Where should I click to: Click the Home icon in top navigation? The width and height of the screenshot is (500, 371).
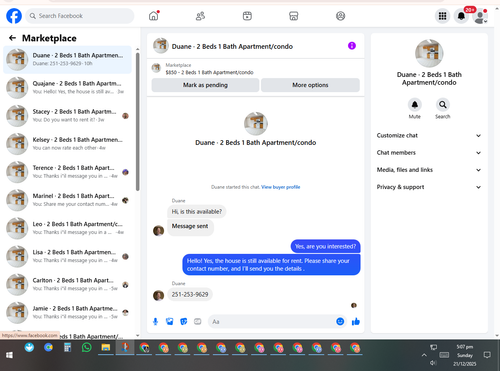pos(154,16)
